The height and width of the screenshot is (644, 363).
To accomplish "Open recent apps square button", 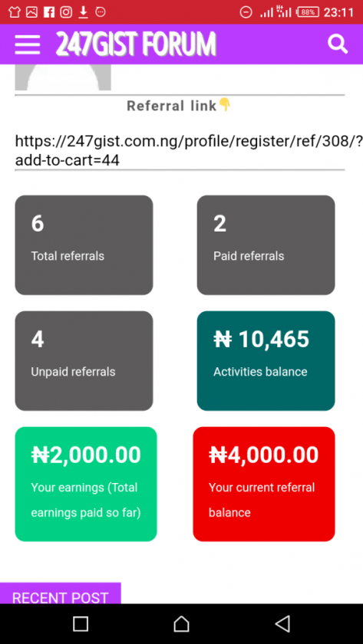I will pyautogui.click(x=80, y=623).
